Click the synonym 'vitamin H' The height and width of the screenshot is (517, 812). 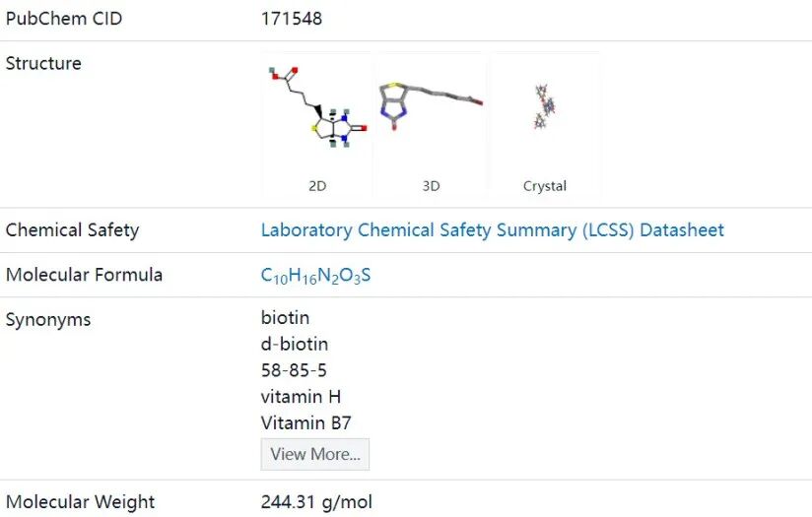pos(301,397)
